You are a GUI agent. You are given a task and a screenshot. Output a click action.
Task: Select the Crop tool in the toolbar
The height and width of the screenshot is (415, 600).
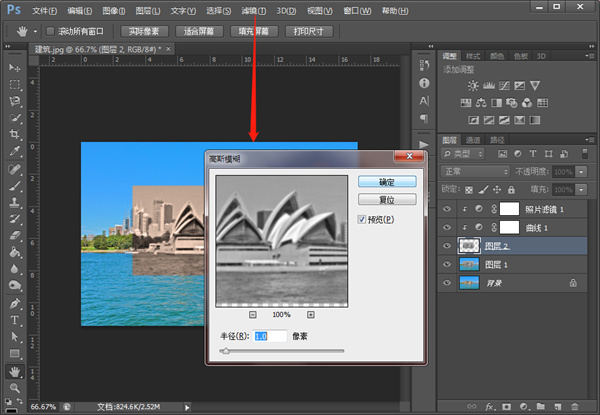tap(15, 134)
